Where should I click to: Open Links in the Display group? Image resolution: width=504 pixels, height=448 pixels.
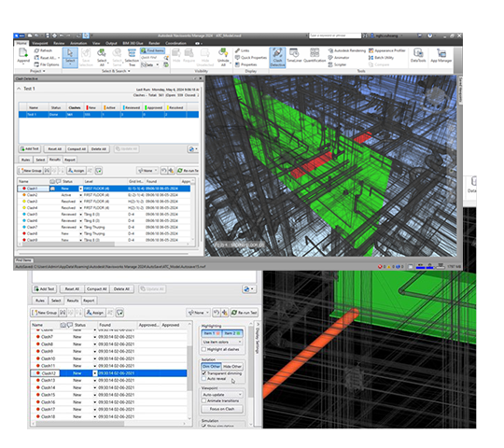coord(243,50)
